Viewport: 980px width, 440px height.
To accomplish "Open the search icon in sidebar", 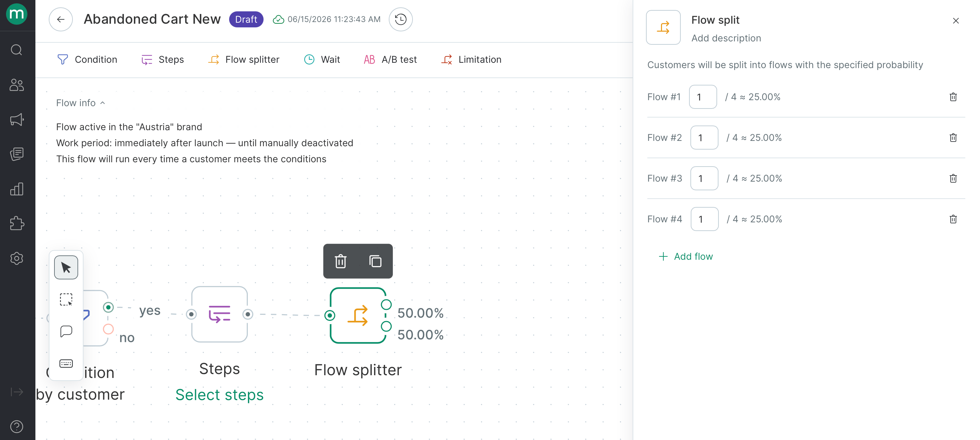I will [16, 50].
